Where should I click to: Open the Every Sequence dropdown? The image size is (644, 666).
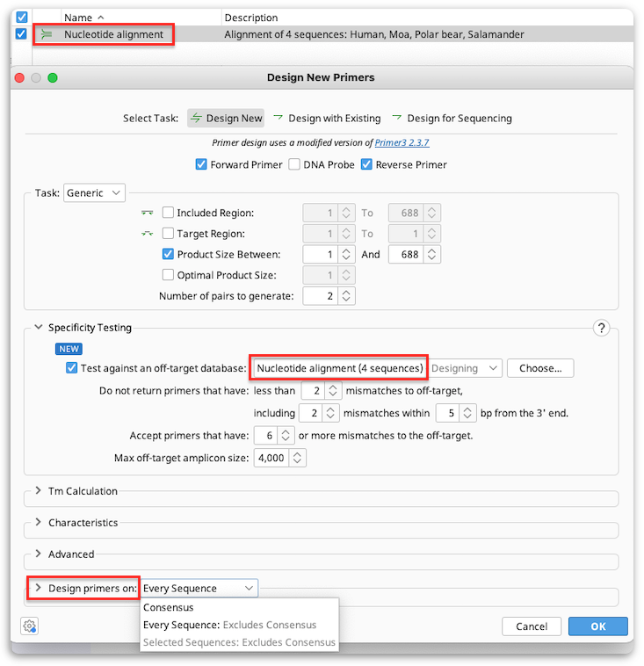[x=199, y=589]
